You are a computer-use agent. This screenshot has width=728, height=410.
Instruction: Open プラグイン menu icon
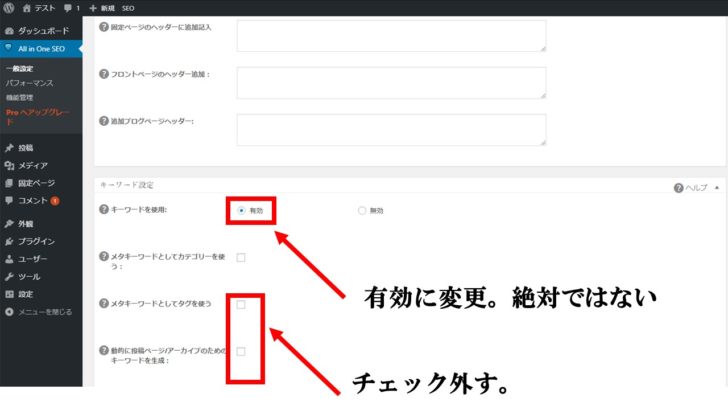[x=9, y=241]
